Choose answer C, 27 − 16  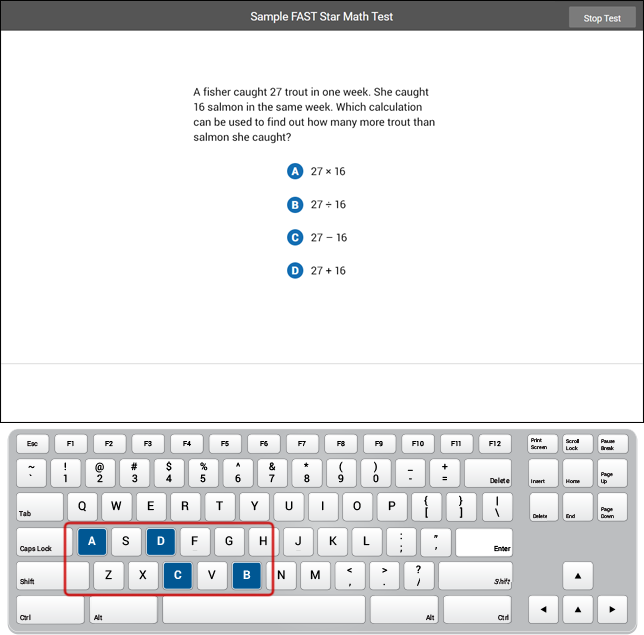coord(295,237)
